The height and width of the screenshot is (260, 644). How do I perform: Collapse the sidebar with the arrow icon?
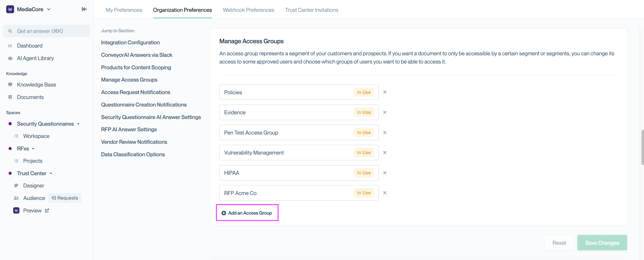click(84, 9)
